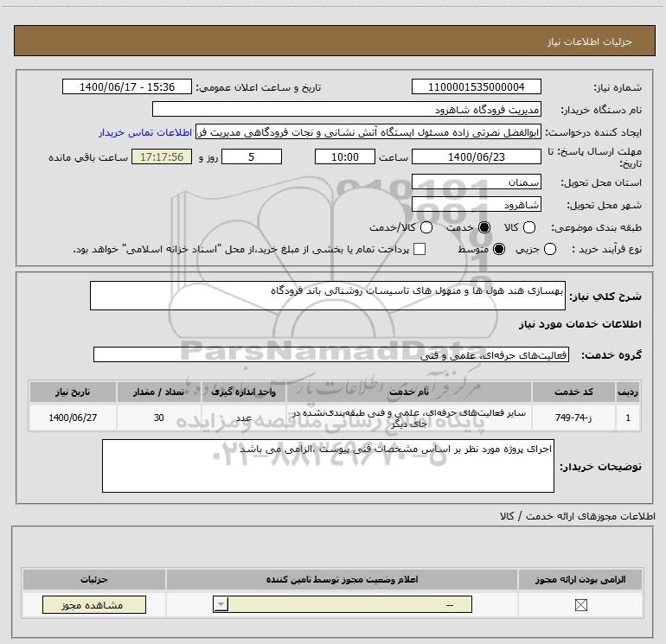The width and height of the screenshot is (666, 644).
Task: Click the الزامی بودن ارائه مجوز header
Action: 580,579
